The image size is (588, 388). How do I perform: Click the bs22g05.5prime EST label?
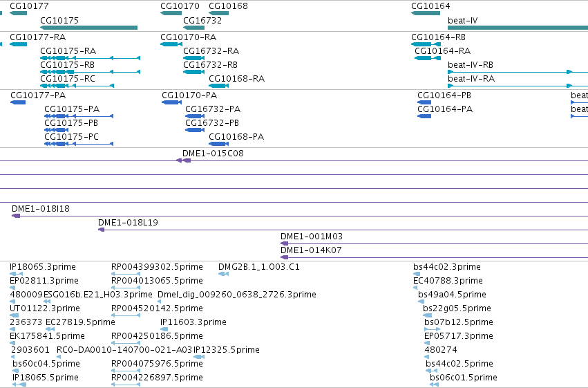coord(457,309)
